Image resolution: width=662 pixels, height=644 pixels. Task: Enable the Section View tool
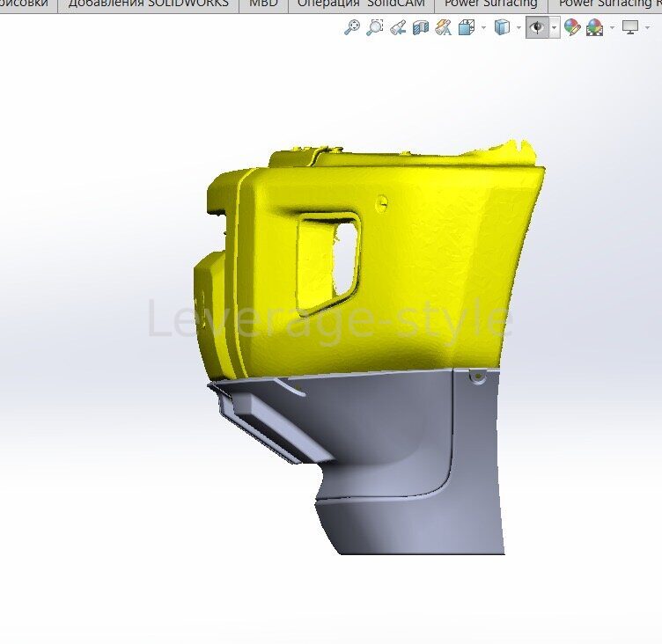pyautogui.click(x=421, y=27)
